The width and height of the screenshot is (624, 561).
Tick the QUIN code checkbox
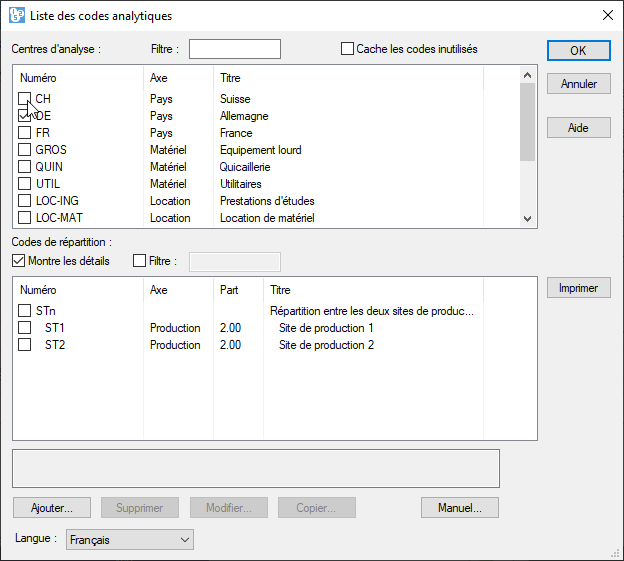tap(24, 167)
